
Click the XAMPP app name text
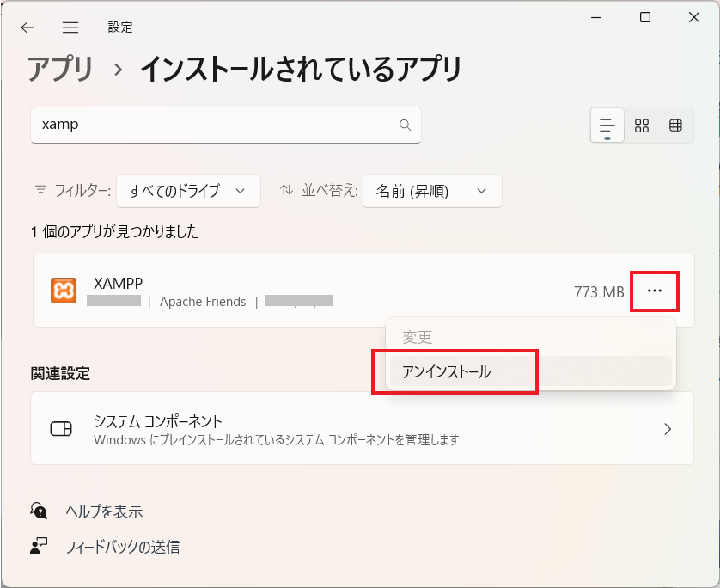[118, 284]
